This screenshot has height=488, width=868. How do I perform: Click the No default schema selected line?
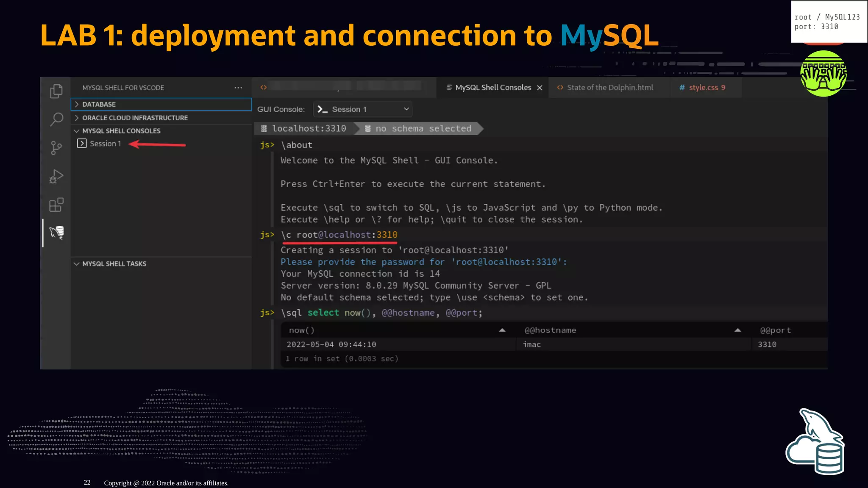pos(434,297)
